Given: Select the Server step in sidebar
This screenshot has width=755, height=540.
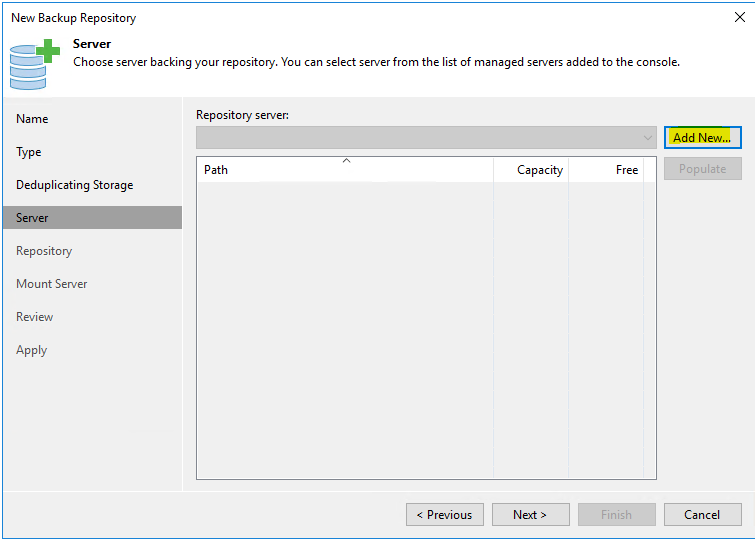Looking at the screenshot, I should click(x=92, y=218).
